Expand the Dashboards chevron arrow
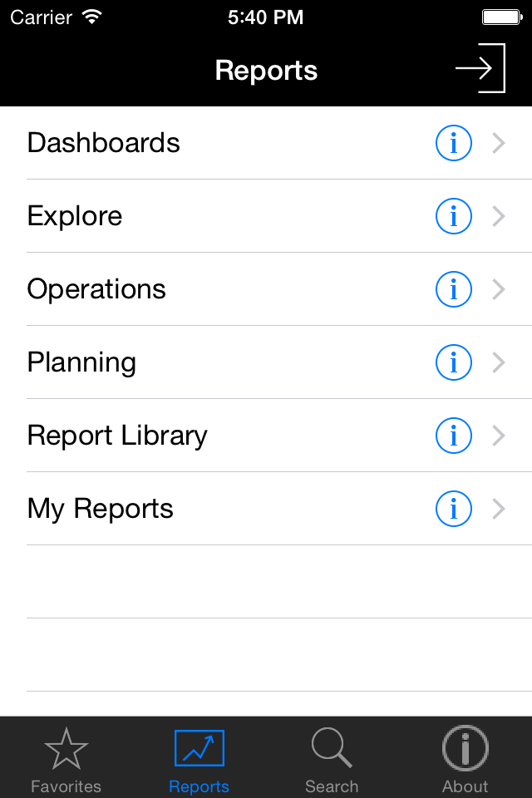The height and width of the screenshot is (798, 532). tap(499, 143)
